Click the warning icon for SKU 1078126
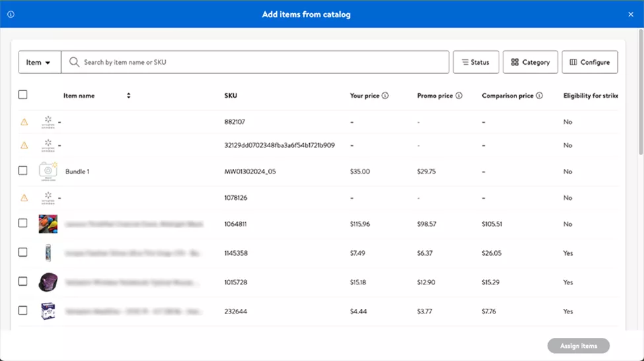Viewport: 644px width, 361px height. click(24, 198)
